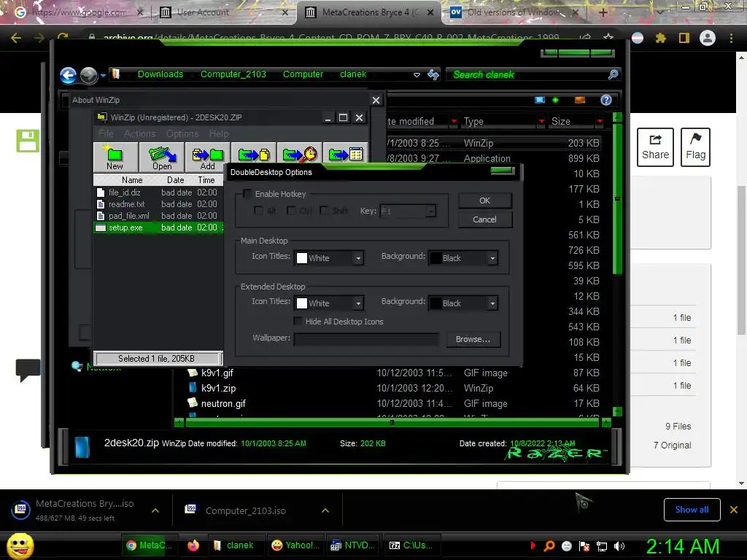The image size is (747, 560).
Task: Click the speech bubble reviews icon on page
Action: [x=28, y=370]
